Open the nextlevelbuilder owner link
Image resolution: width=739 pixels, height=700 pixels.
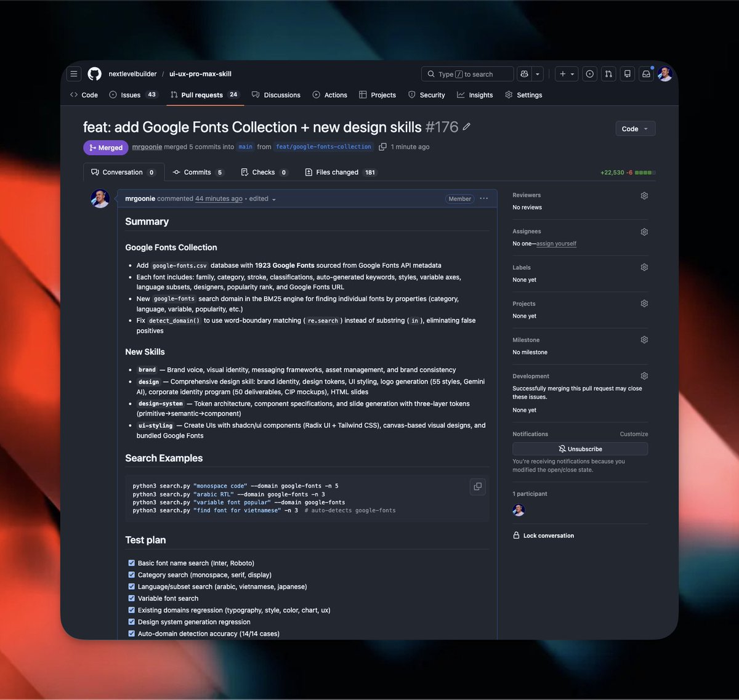click(x=132, y=74)
